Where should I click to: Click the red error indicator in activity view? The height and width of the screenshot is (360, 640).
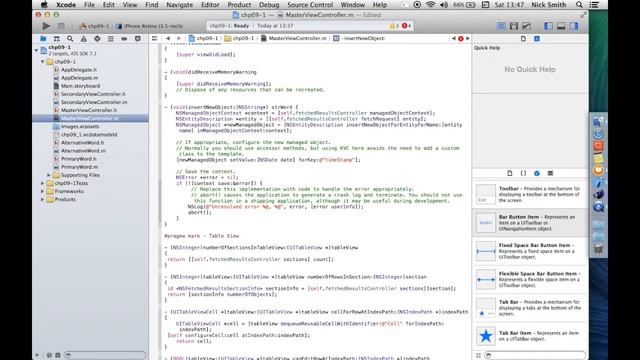406,26
